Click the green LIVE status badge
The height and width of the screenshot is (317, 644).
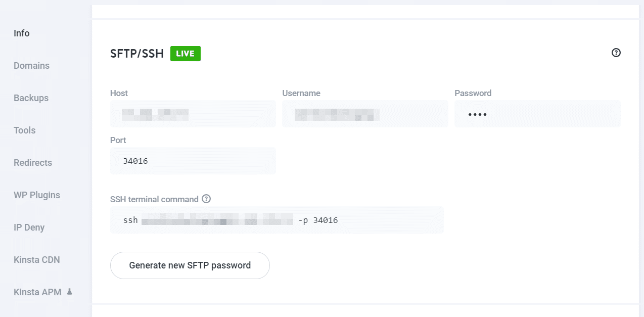185,53
